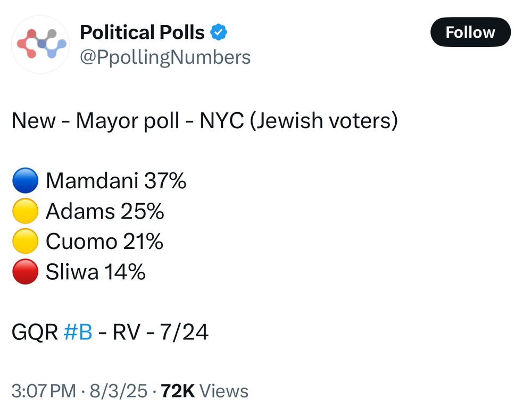Click the RV - 7/24 text
The image size is (532, 417).
click(x=160, y=332)
